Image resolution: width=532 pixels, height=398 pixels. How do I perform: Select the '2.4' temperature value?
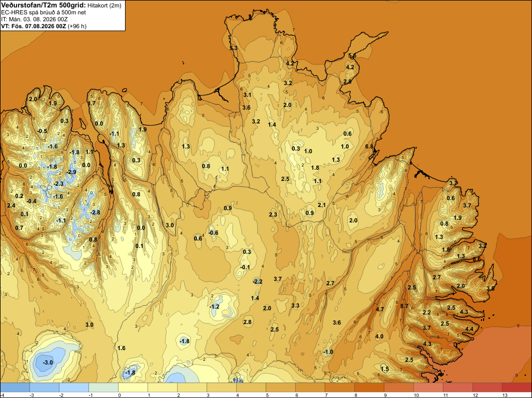pyautogui.click(x=11, y=205)
